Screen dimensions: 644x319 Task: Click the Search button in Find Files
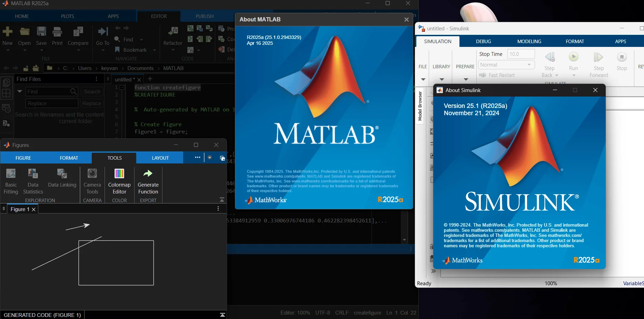tap(92, 92)
